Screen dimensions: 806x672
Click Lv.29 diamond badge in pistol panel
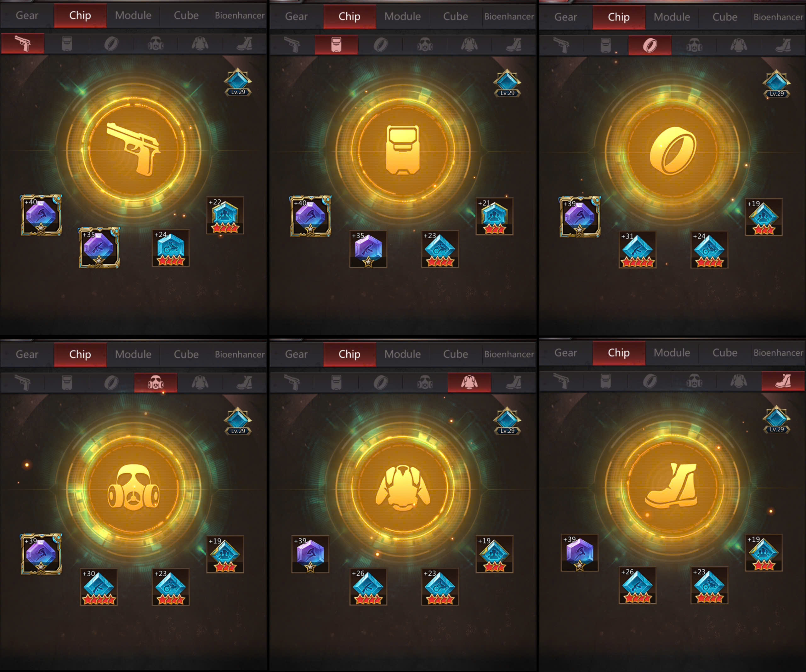pyautogui.click(x=238, y=82)
